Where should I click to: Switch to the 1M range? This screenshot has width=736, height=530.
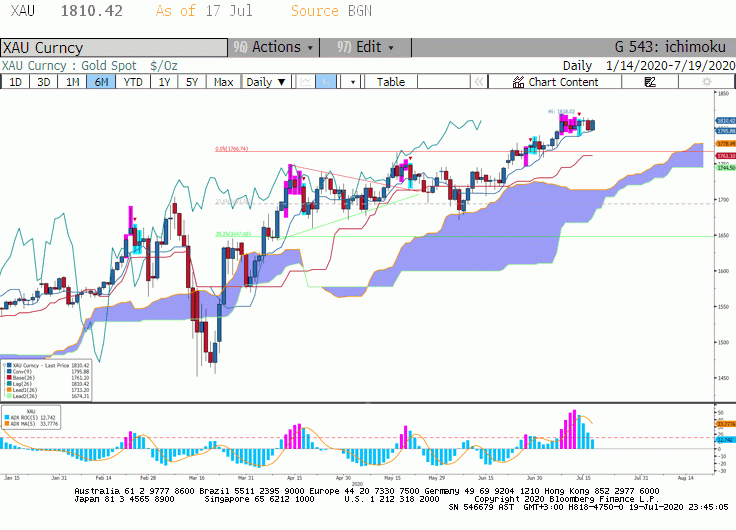[72, 82]
